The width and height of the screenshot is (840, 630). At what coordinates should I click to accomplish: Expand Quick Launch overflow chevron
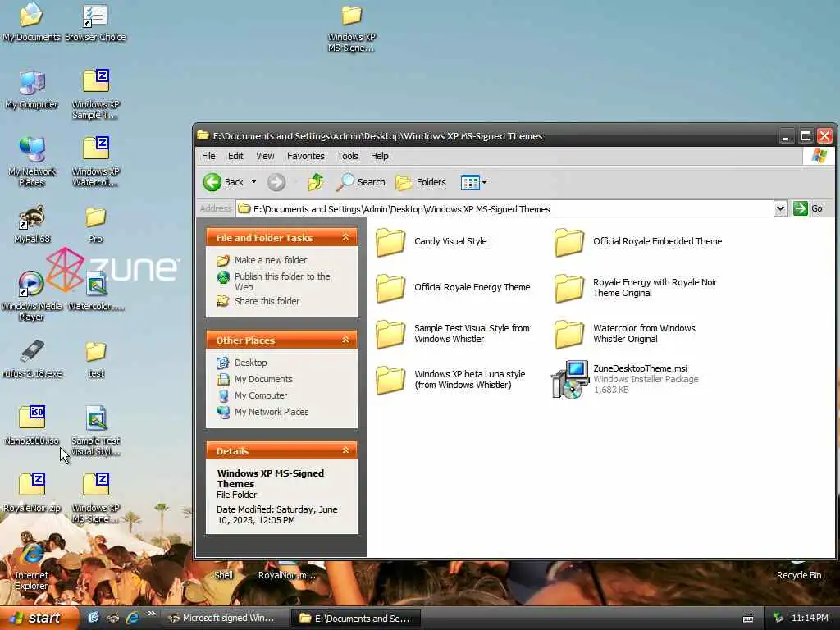point(152,614)
